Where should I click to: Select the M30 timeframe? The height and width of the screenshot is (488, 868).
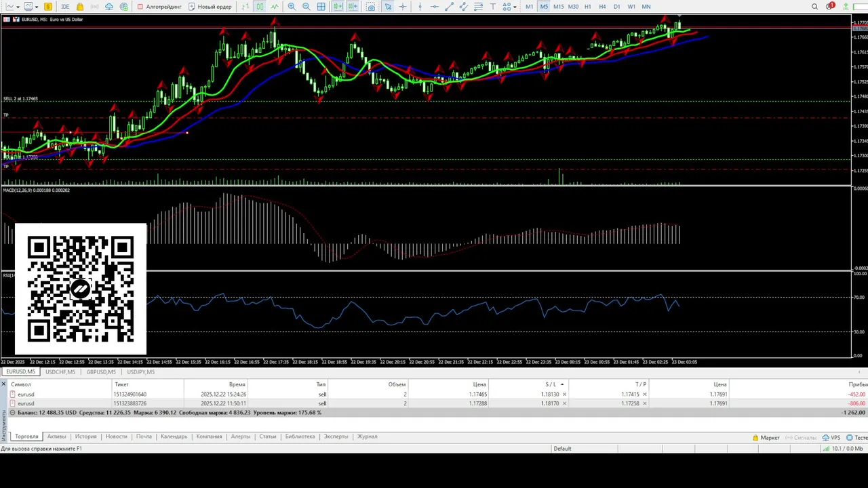pos(573,7)
